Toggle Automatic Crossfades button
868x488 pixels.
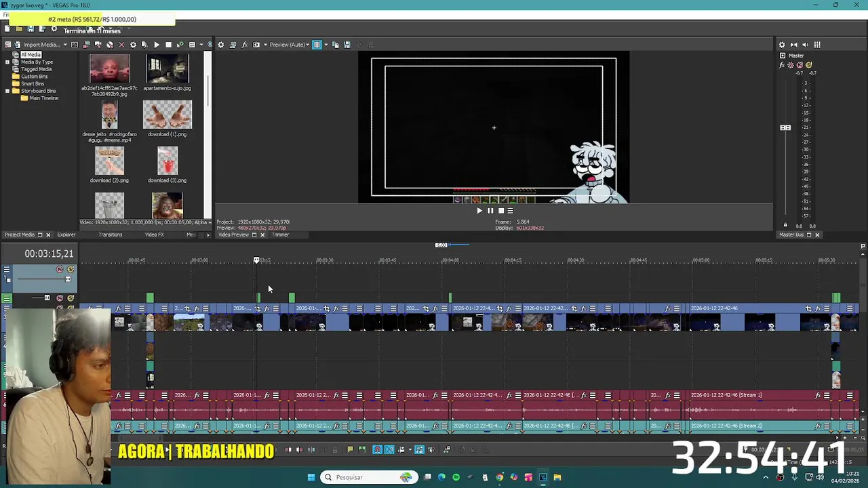point(389,449)
